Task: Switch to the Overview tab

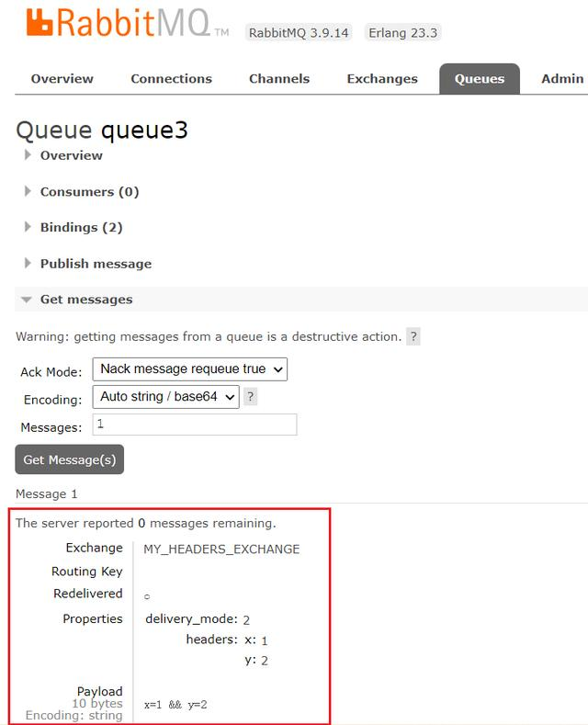Action: coord(62,79)
